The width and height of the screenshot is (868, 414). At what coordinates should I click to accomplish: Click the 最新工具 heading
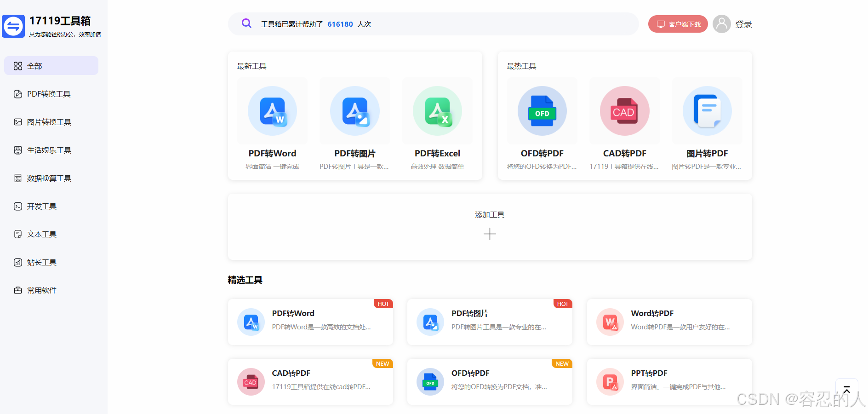pyautogui.click(x=251, y=66)
